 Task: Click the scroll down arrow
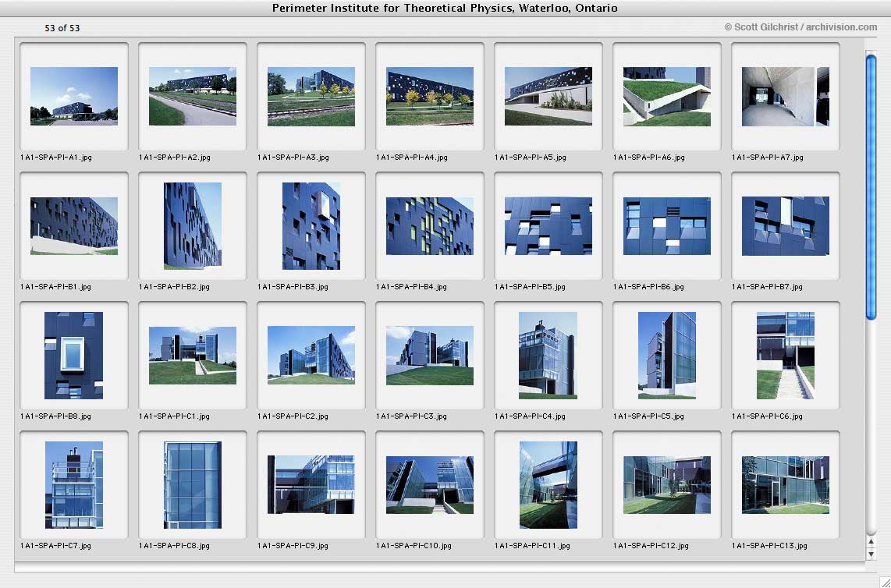coord(871,554)
